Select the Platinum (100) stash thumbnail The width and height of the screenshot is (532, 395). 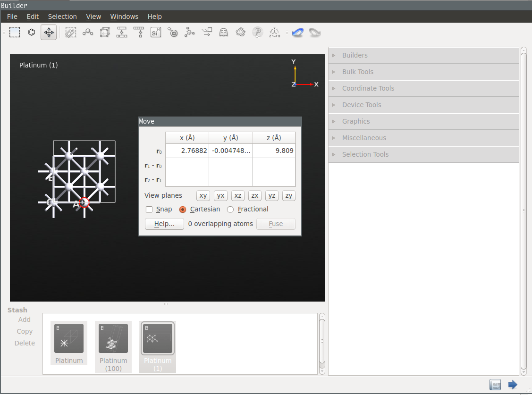coord(113,347)
